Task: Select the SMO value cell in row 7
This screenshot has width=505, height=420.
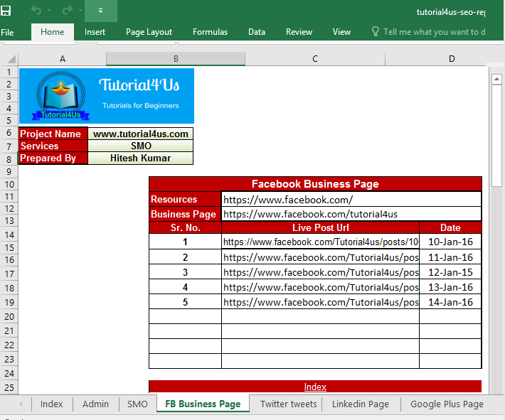Action: pos(141,146)
